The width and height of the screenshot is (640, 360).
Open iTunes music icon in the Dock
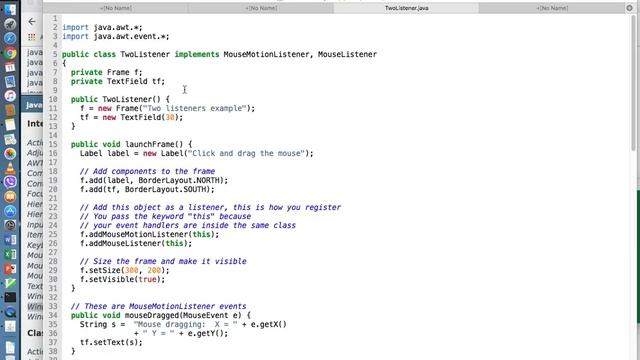click(10, 96)
